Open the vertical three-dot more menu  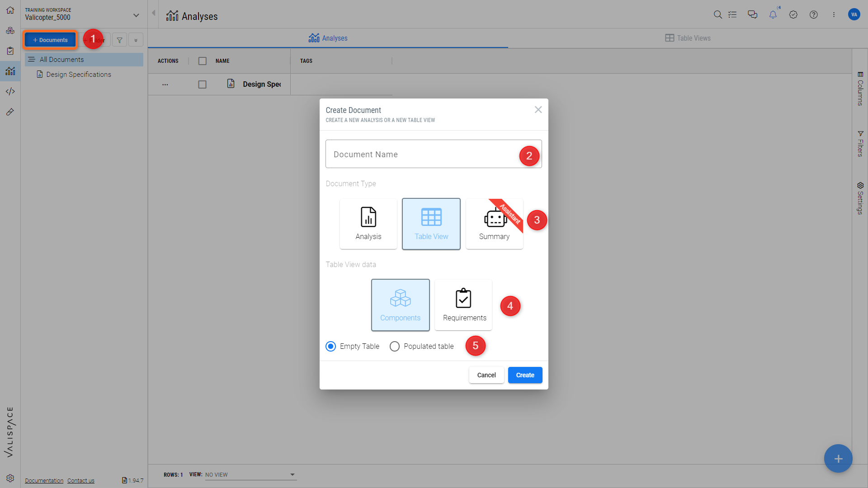tap(834, 14)
